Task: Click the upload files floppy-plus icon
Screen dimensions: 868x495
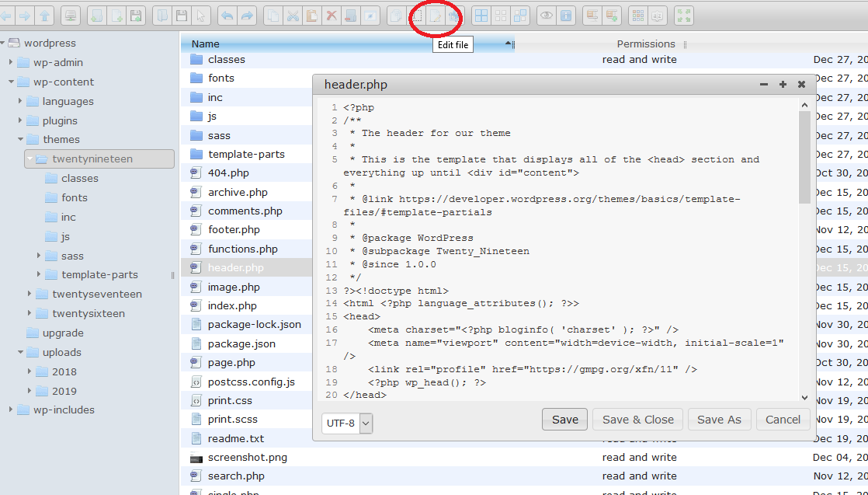Action: (x=136, y=16)
